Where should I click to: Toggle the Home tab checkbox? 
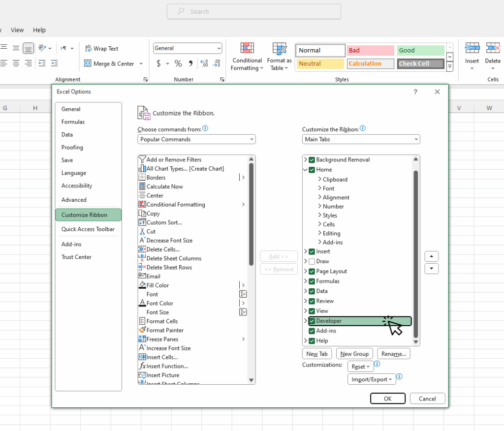coord(312,170)
